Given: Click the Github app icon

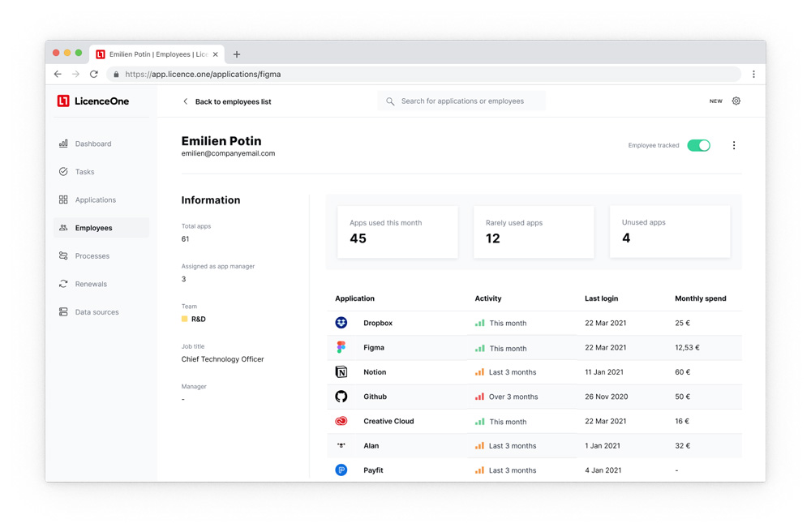Looking at the screenshot, I should click(x=341, y=396).
